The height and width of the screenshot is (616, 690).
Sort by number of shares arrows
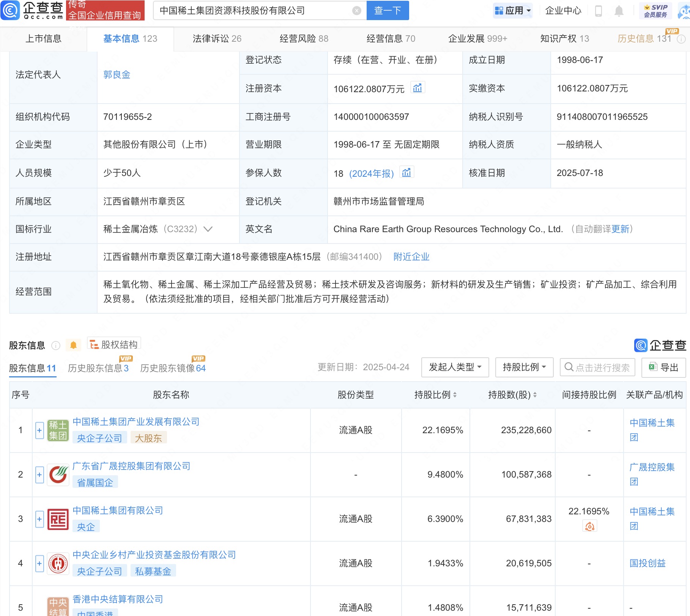pos(535,395)
